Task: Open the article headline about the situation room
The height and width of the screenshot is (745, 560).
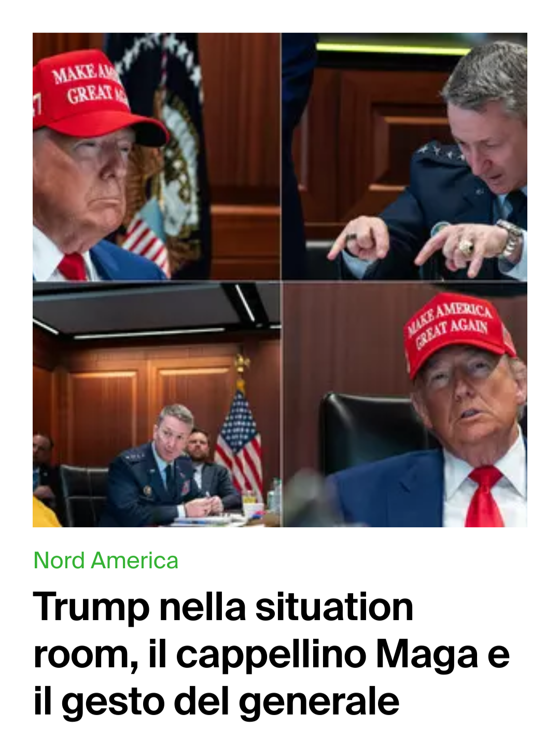Action: click(x=271, y=654)
